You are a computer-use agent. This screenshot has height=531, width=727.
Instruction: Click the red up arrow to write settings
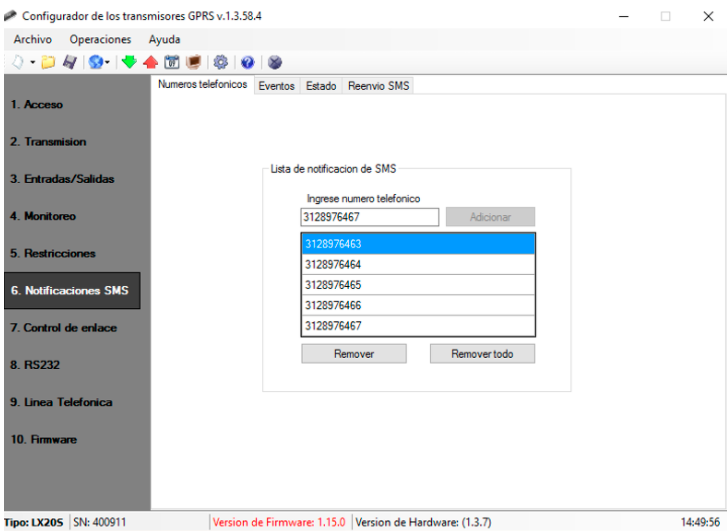(150, 62)
